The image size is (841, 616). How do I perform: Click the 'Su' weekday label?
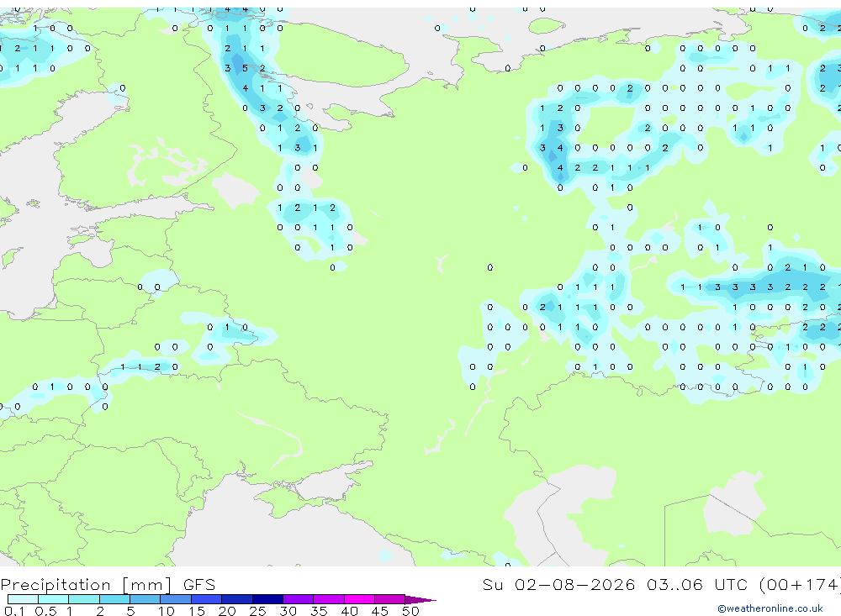pyautogui.click(x=493, y=584)
